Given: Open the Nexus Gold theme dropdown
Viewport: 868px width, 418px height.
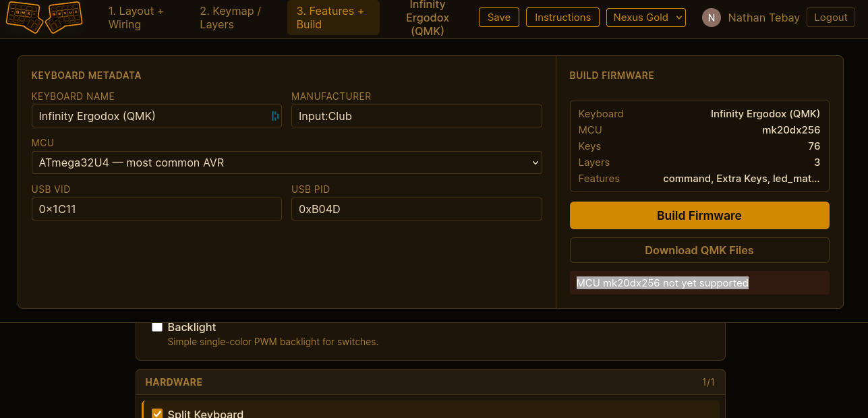Looking at the screenshot, I should coord(646,18).
